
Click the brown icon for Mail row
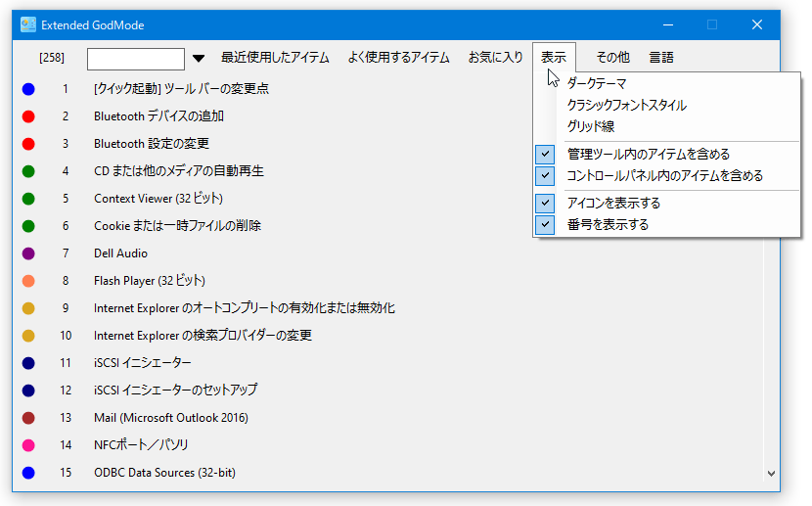[x=28, y=418]
